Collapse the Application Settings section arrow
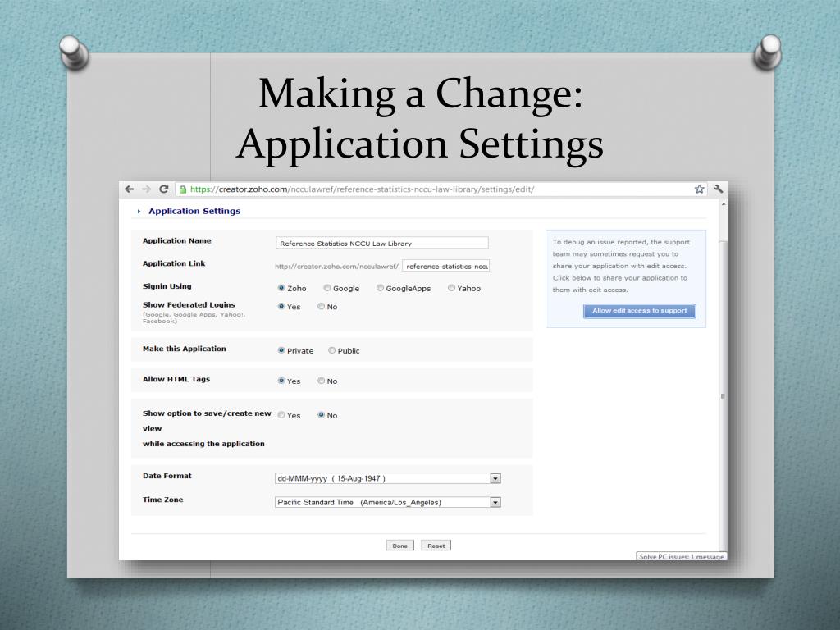This screenshot has width=840, height=630. click(139, 212)
